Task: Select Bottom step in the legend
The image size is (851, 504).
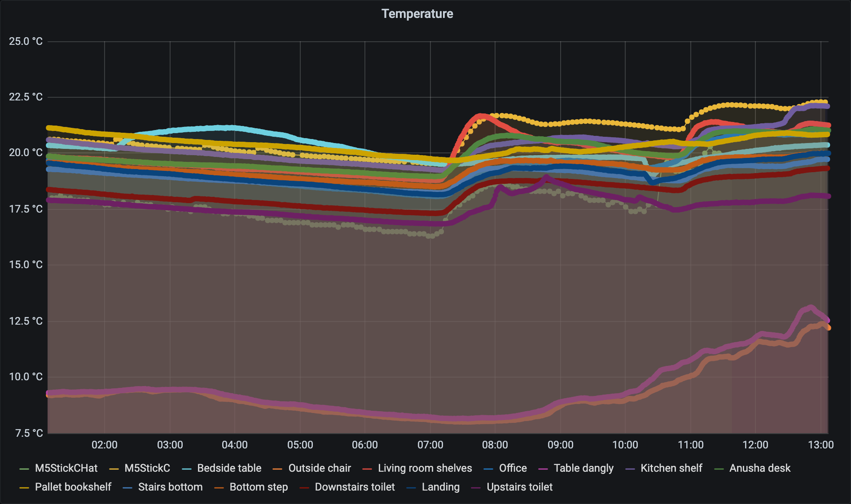Action: tap(259, 487)
